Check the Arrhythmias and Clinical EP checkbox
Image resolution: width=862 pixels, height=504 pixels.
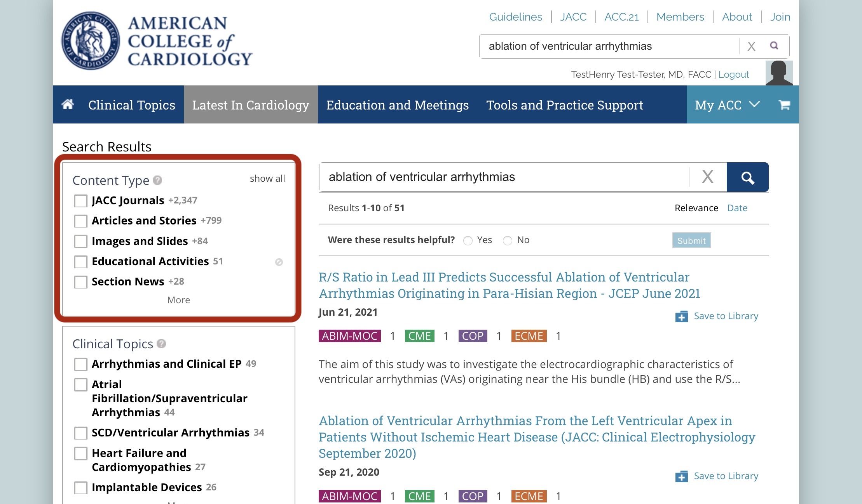(81, 364)
